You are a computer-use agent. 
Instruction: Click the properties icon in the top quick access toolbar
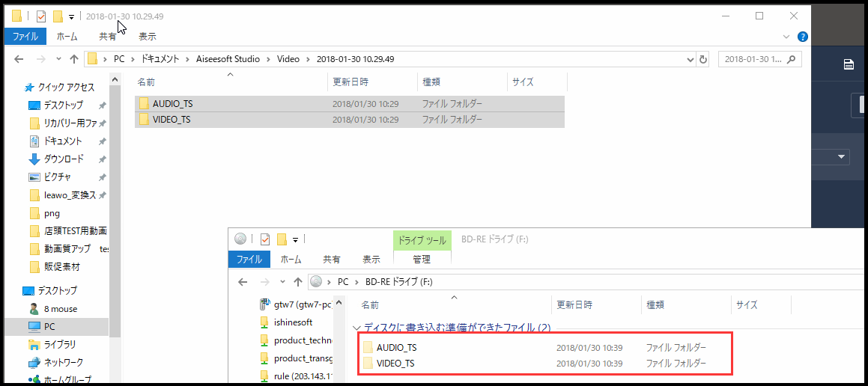tap(41, 16)
